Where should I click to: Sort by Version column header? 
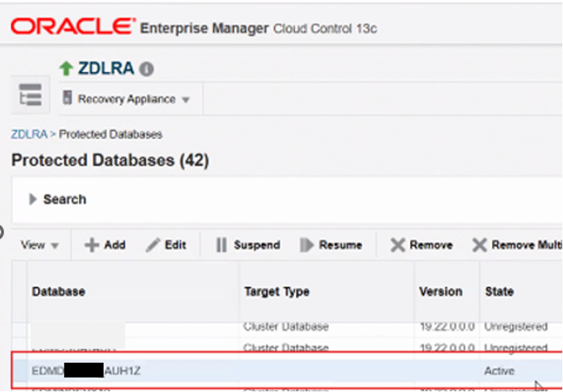[441, 291]
